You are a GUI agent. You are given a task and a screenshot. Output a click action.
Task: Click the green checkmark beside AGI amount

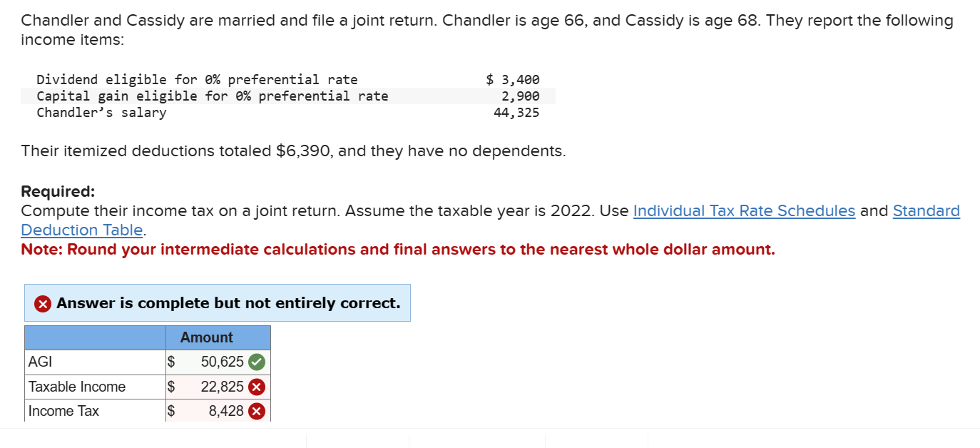pyautogui.click(x=257, y=362)
